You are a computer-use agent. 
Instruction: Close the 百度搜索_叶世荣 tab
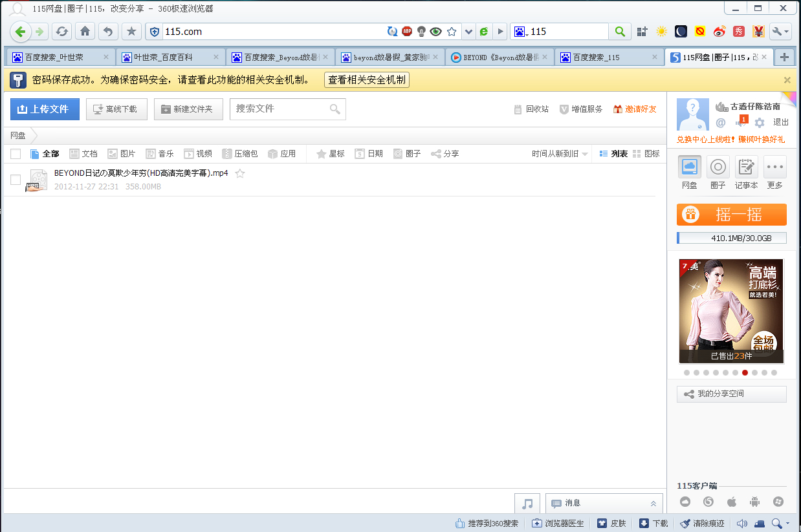(x=106, y=57)
